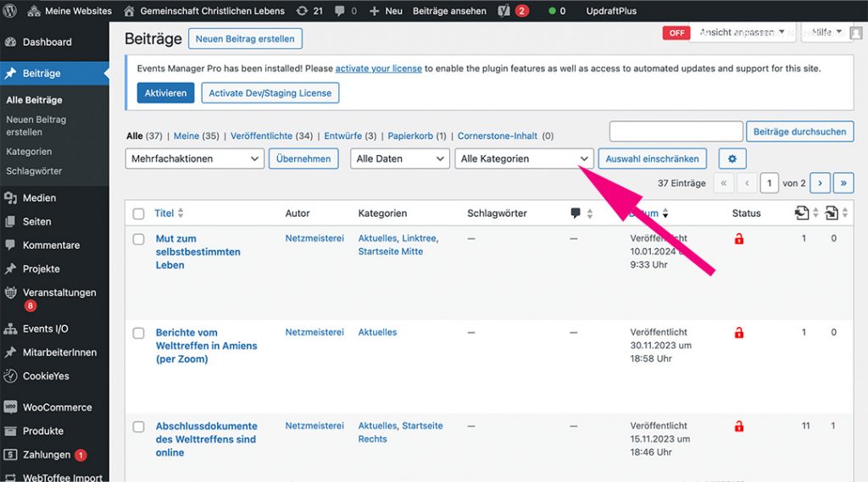This screenshot has height=482, width=868.
Task: Click the posts search input field
Action: [676, 131]
